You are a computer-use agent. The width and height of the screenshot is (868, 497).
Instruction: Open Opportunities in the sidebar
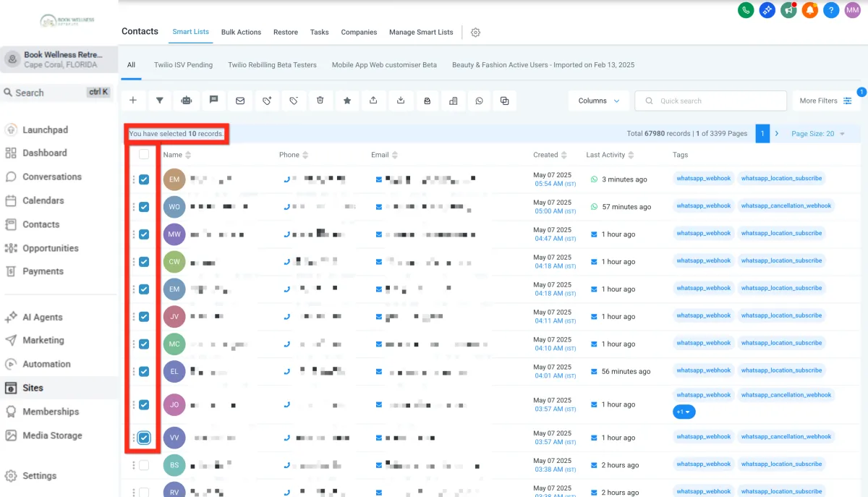pos(50,248)
